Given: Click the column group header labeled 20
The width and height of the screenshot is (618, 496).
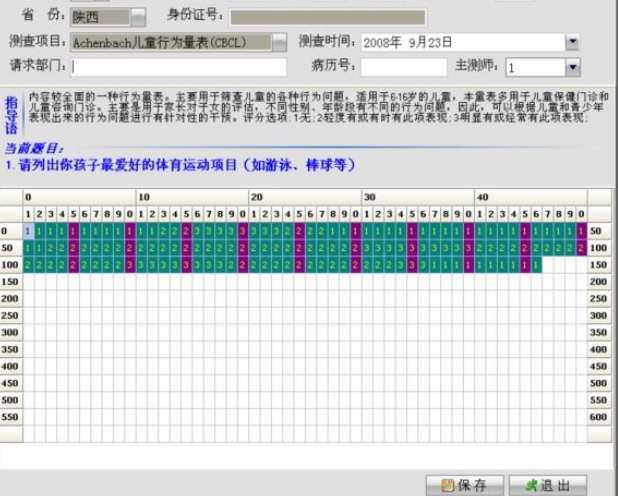Looking at the screenshot, I should [256, 197].
